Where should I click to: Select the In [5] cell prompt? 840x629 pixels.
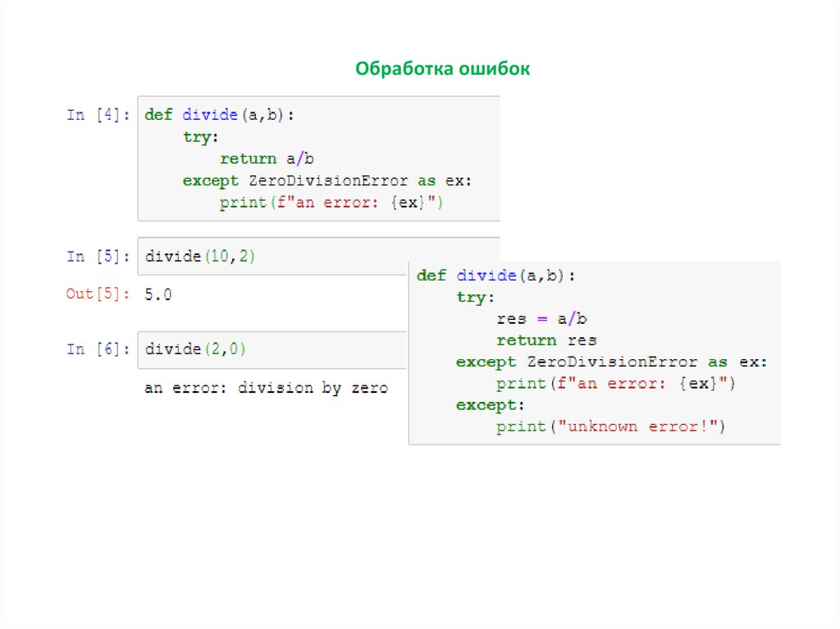coord(98,257)
